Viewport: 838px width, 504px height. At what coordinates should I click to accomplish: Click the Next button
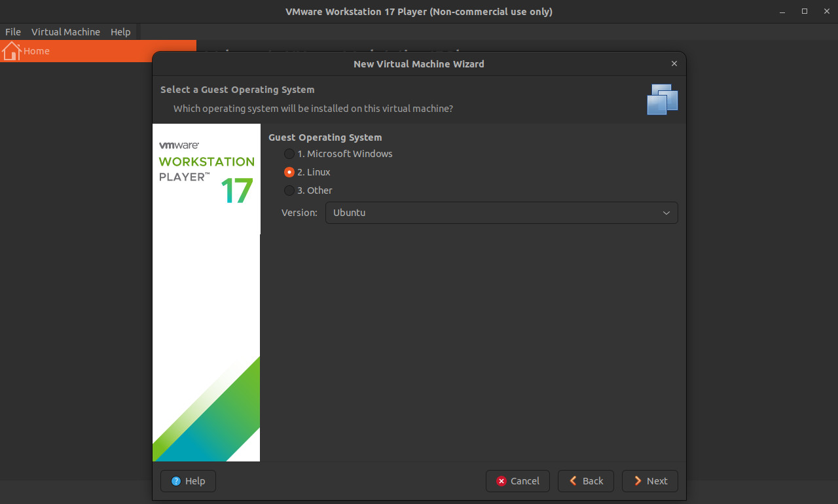point(650,481)
